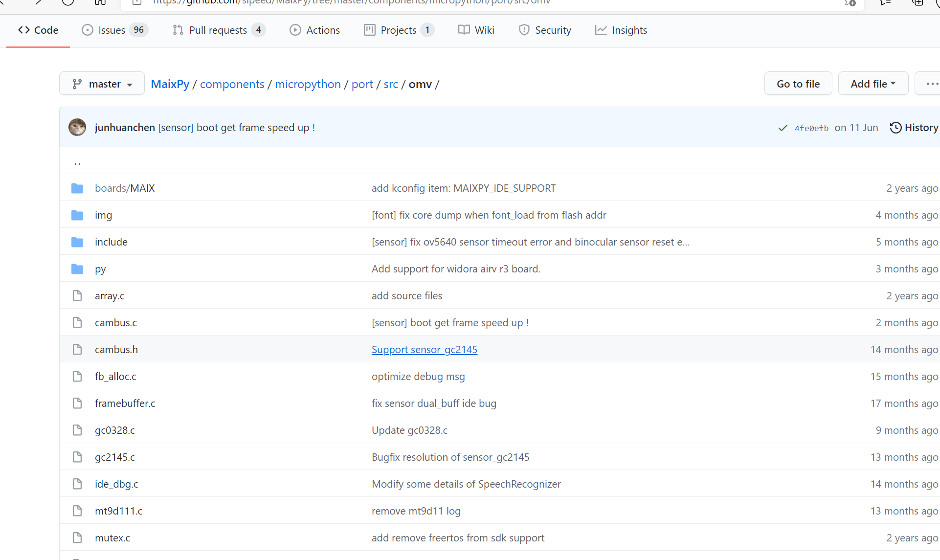Viewport: 940px width, 560px height.
Task: Open the master branch dropdown
Action: 102,84
